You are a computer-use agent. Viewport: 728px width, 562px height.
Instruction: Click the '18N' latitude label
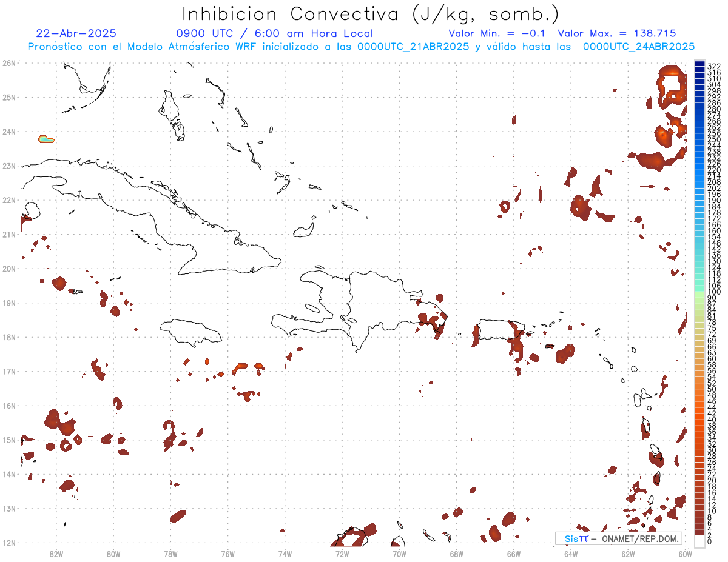[x=9, y=337]
